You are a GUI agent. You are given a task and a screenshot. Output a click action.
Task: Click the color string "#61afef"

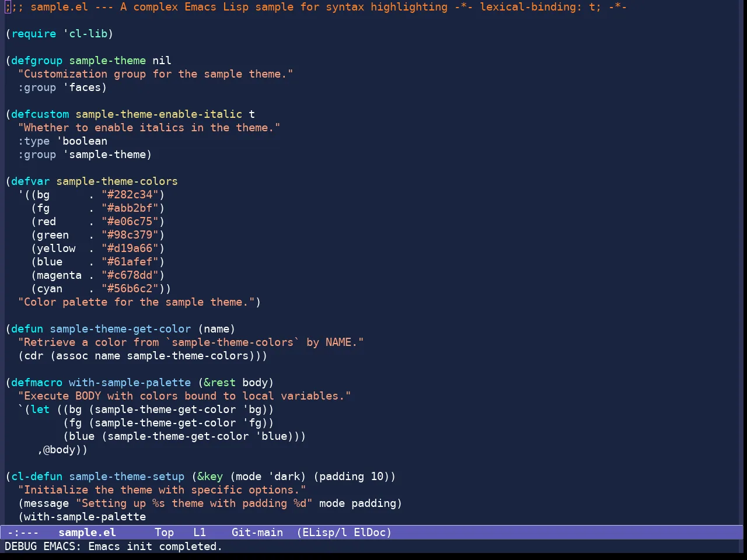130,262
